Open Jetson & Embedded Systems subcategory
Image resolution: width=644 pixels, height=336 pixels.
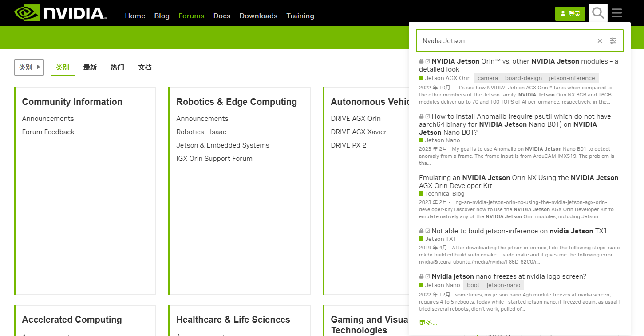223,145
